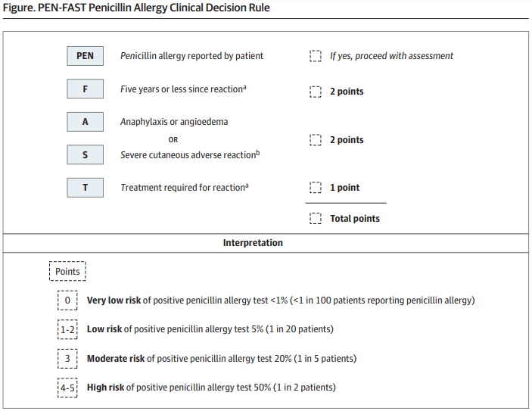
Task: Tick the 2 points box for anaphylaxis or severe reaction
Action: pos(315,140)
